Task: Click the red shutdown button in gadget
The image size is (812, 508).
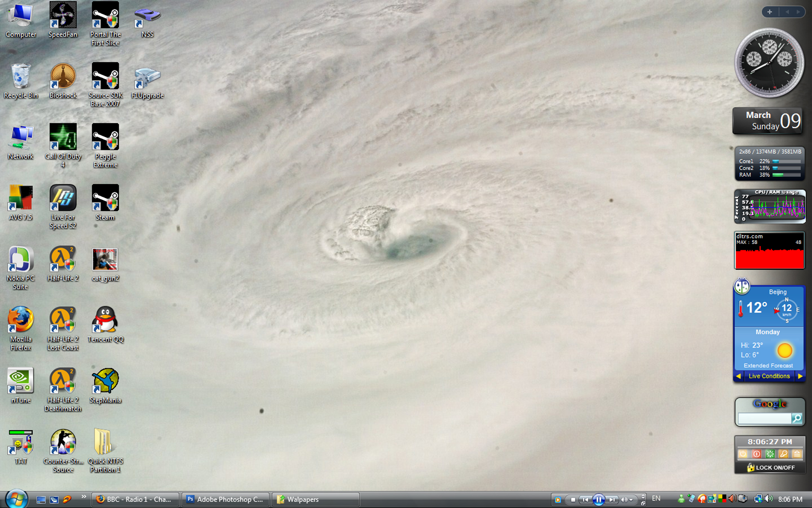Action: click(x=756, y=454)
